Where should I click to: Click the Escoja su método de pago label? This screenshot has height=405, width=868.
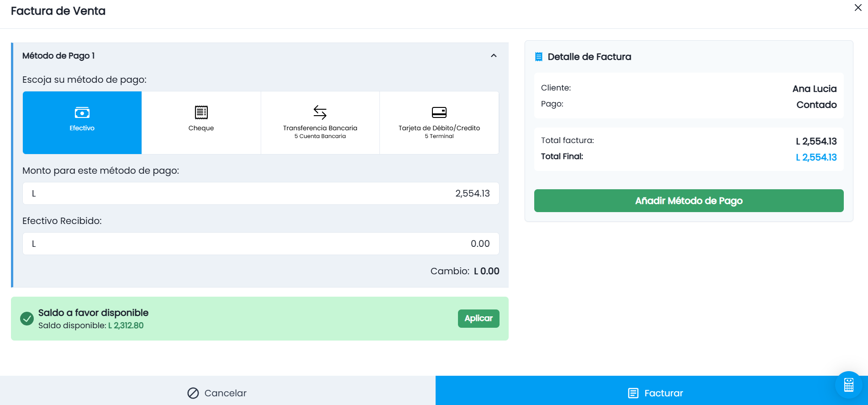tap(84, 80)
